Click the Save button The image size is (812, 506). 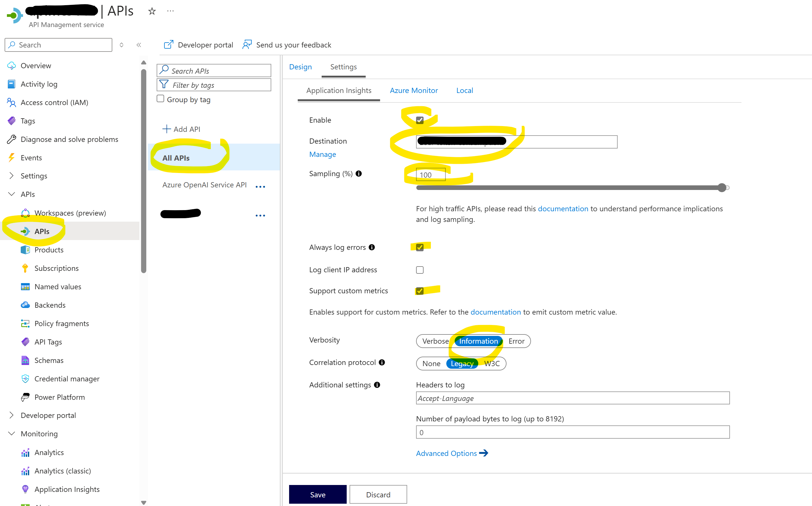[x=318, y=494]
